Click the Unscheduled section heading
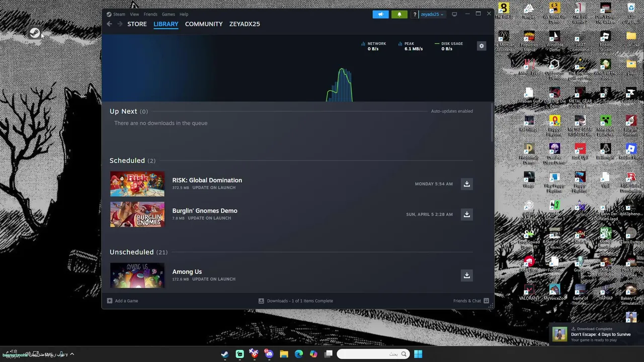Image resolution: width=644 pixels, height=362 pixels. pyautogui.click(x=132, y=252)
